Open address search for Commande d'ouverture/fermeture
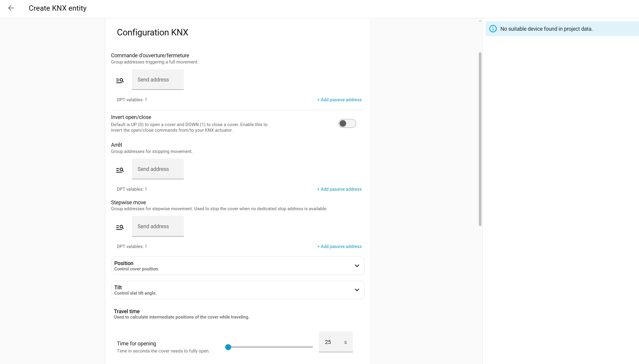Screen dimensions: 639x364 [120, 80]
